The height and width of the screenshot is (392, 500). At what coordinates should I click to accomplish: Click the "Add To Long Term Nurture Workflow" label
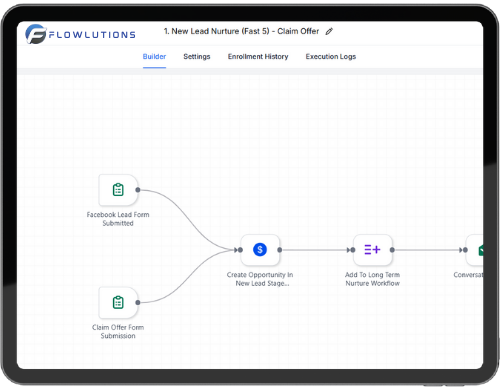(372, 279)
